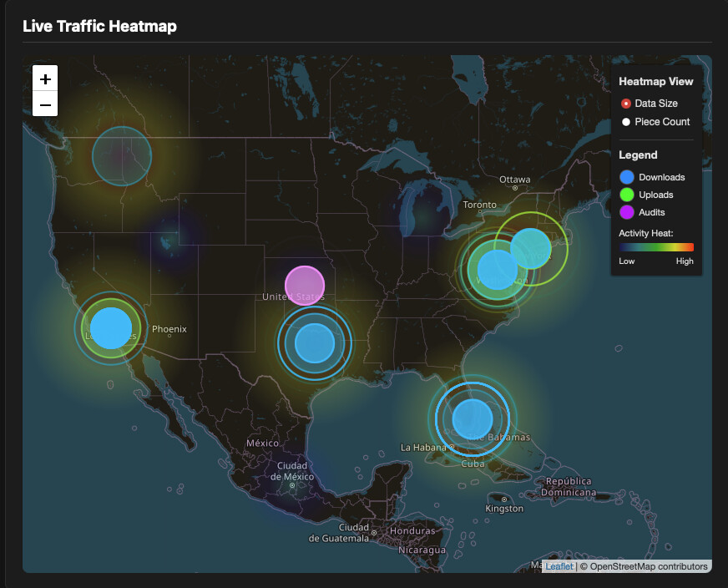Select the Piece Count radio option
Viewport: 728px width, 588px height.
click(626, 122)
